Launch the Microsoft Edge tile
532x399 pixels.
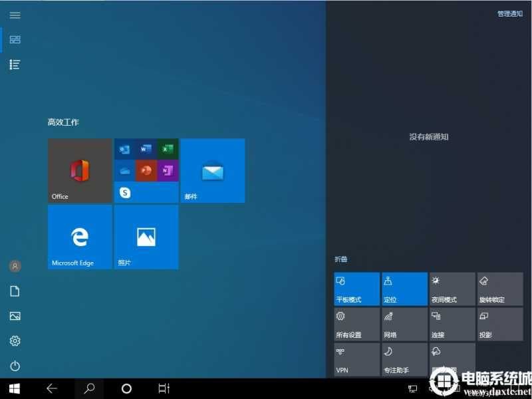80,237
